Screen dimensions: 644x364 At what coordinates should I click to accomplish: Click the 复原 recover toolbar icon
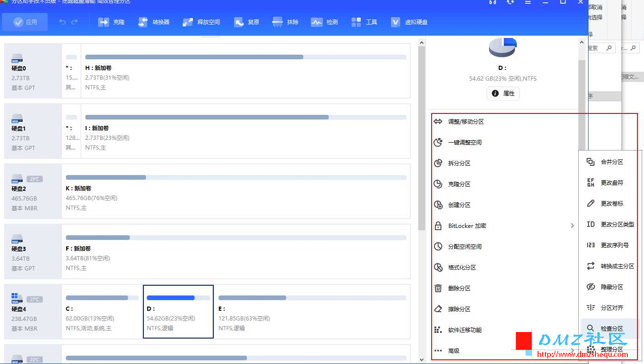[x=239, y=22]
